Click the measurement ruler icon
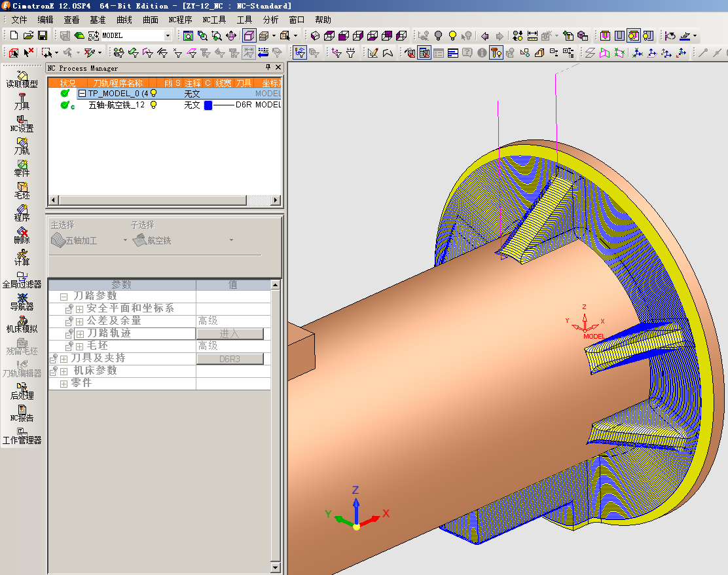This screenshot has height=575, width=728. [x=532, y=36]
